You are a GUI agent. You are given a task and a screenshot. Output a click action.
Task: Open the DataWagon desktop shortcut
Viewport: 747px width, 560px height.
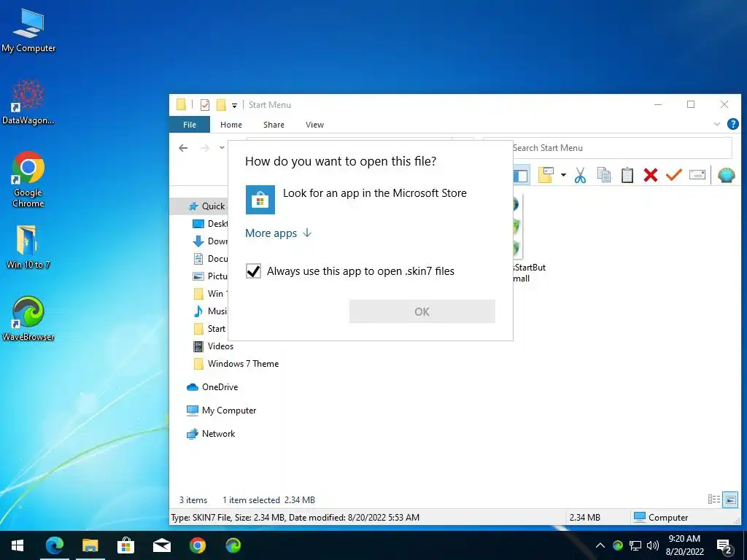click(28, 102)
